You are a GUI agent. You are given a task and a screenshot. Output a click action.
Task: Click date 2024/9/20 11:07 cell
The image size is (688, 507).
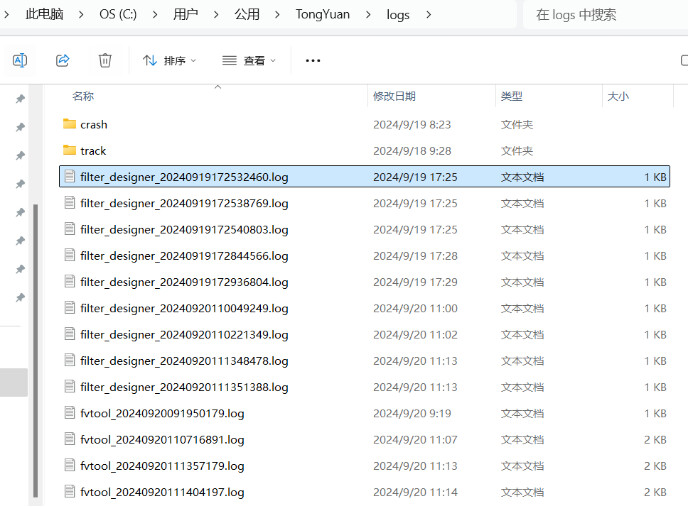point(415,440)
